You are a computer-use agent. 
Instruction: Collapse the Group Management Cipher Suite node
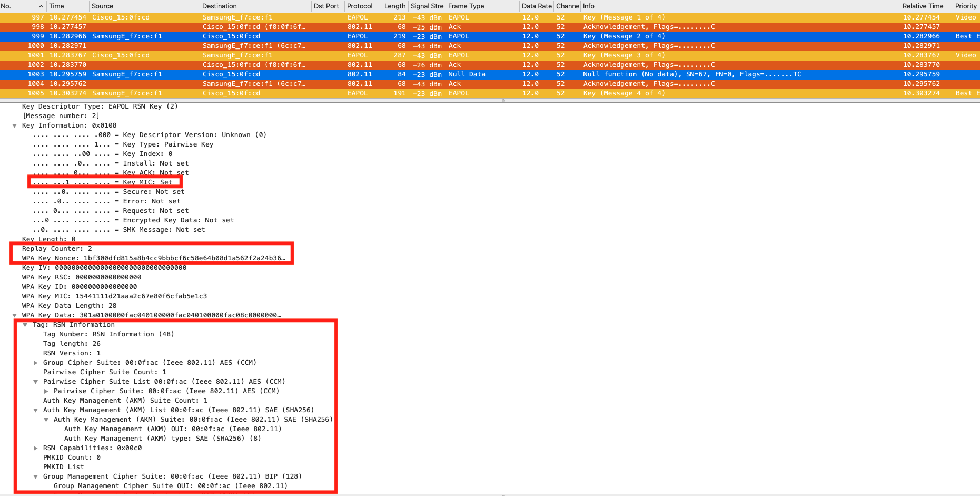35,476
